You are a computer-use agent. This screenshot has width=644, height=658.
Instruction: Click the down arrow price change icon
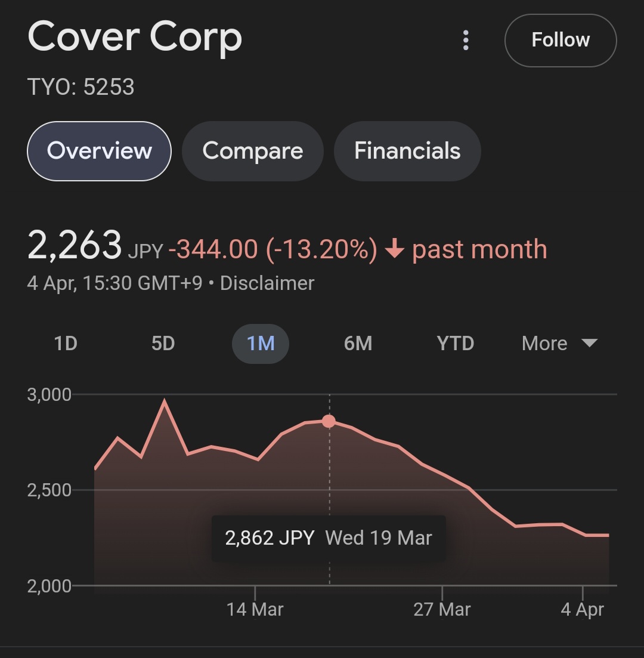pos(394,248)
